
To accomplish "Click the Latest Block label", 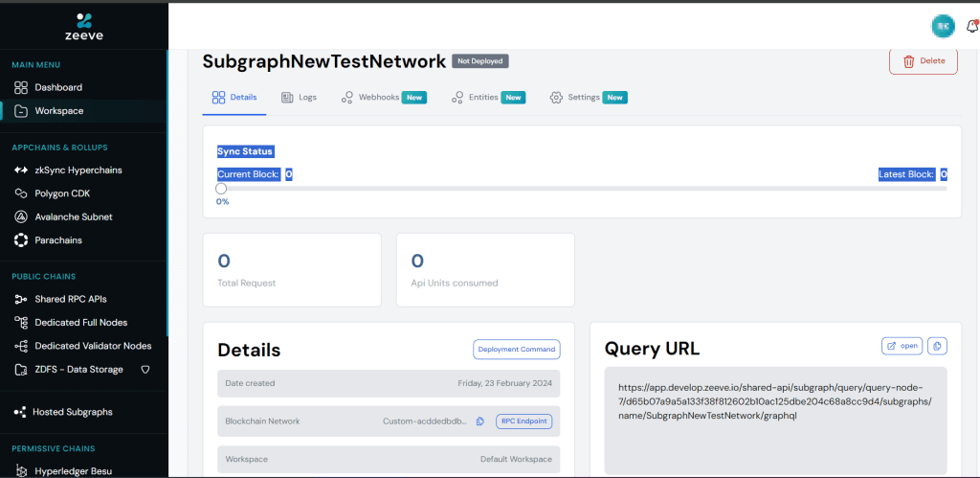I will click(x=907, y=174).
